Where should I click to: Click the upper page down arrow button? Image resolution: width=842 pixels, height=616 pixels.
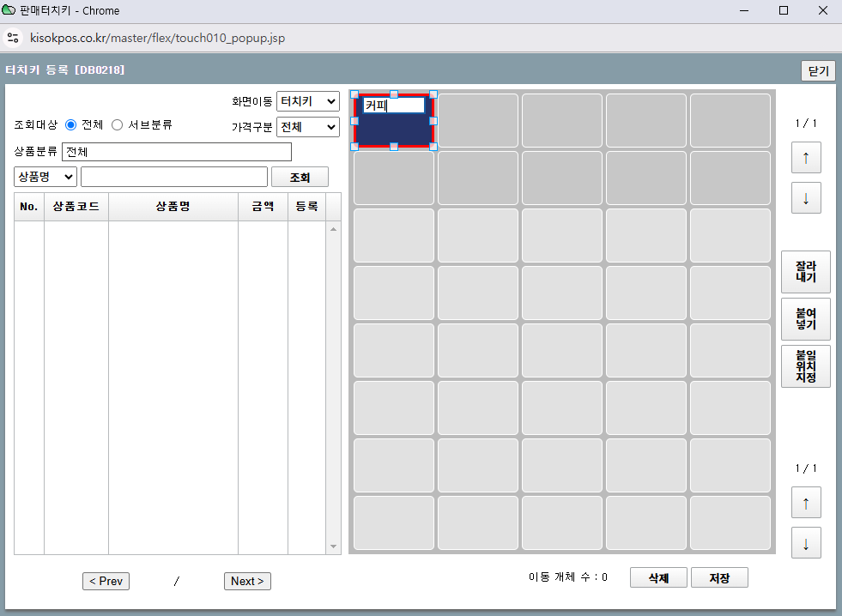[x=805, y=198]
